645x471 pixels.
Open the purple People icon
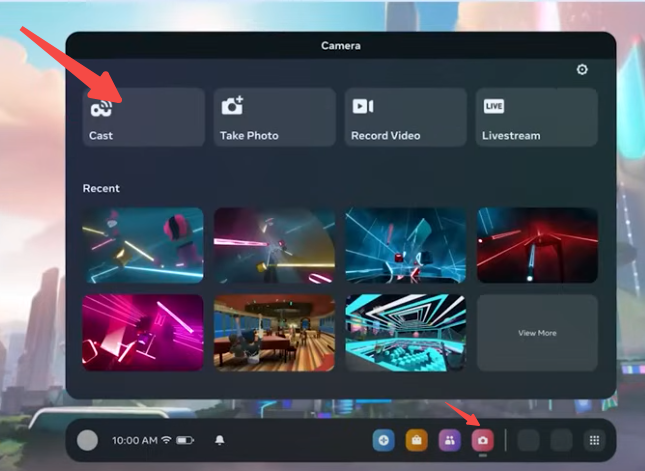click(449, 440)
